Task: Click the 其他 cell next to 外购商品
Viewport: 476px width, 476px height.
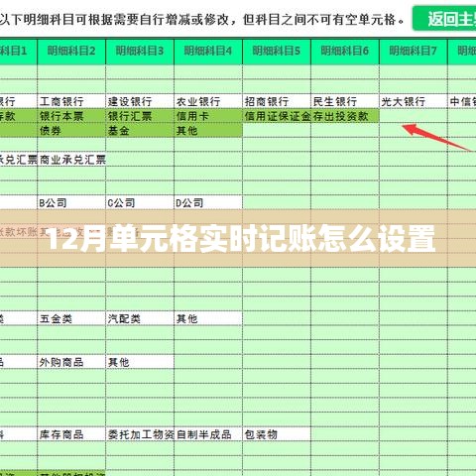Action: tap(140, 362)
